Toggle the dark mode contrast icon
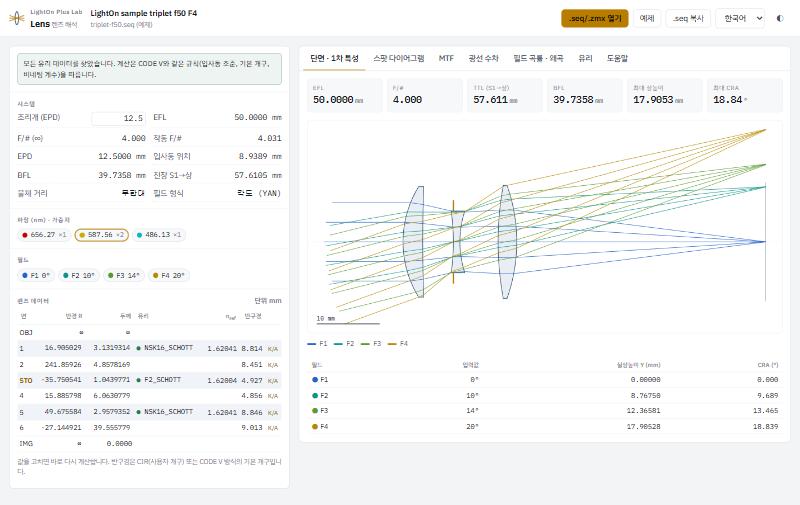The image size is (800, 505). [x=780, y=18]
